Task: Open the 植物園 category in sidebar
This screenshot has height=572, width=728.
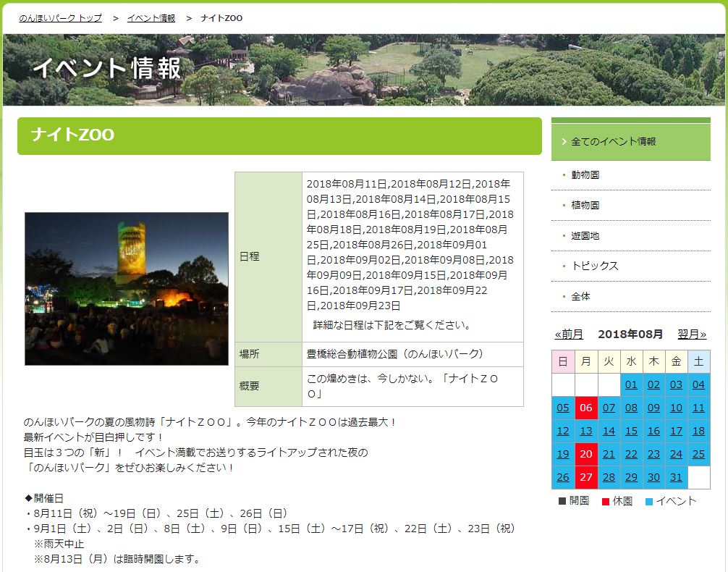Action: click(585, 206)
